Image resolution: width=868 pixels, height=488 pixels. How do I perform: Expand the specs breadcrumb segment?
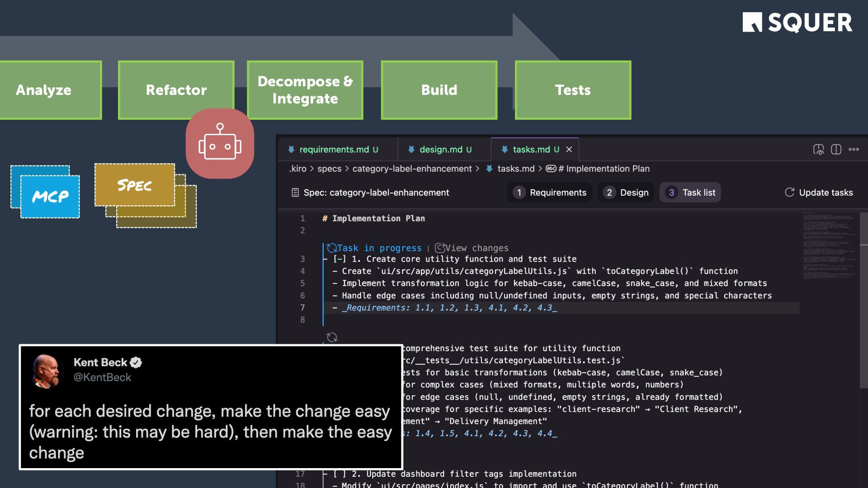click(329, 169)
